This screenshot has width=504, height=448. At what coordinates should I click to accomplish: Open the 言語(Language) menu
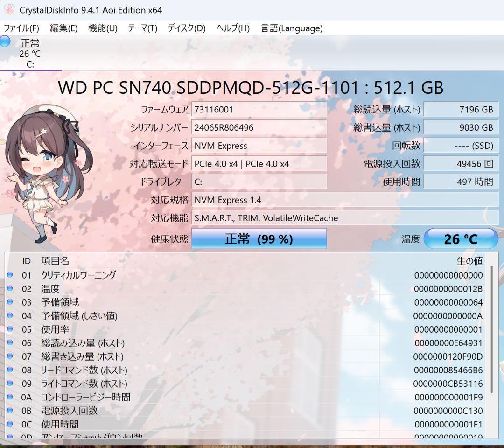click(x=291, y=28)
